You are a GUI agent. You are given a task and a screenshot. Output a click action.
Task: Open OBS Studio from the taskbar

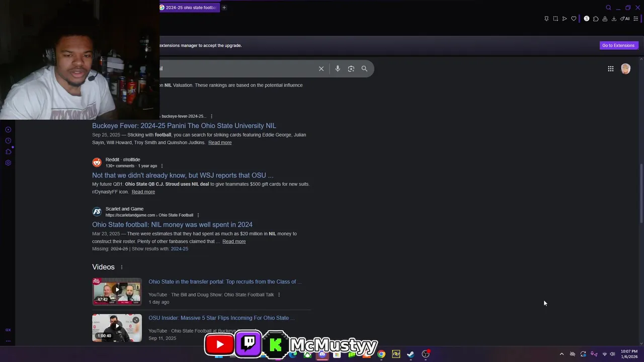(426, 354)
